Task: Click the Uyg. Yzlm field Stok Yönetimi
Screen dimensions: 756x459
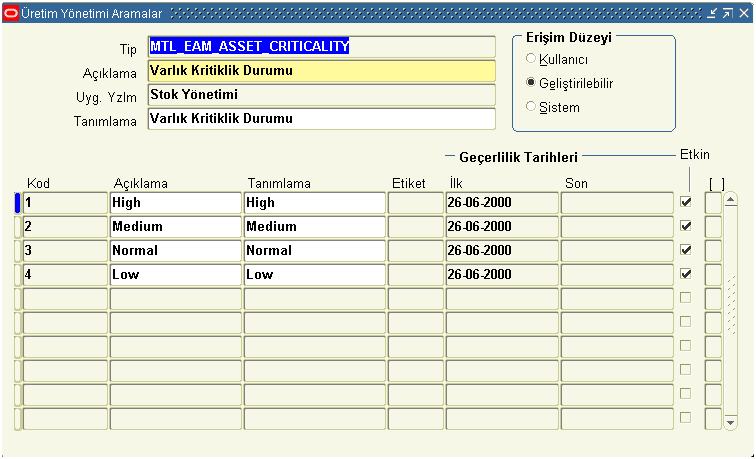Action: [x=321, y=95]
